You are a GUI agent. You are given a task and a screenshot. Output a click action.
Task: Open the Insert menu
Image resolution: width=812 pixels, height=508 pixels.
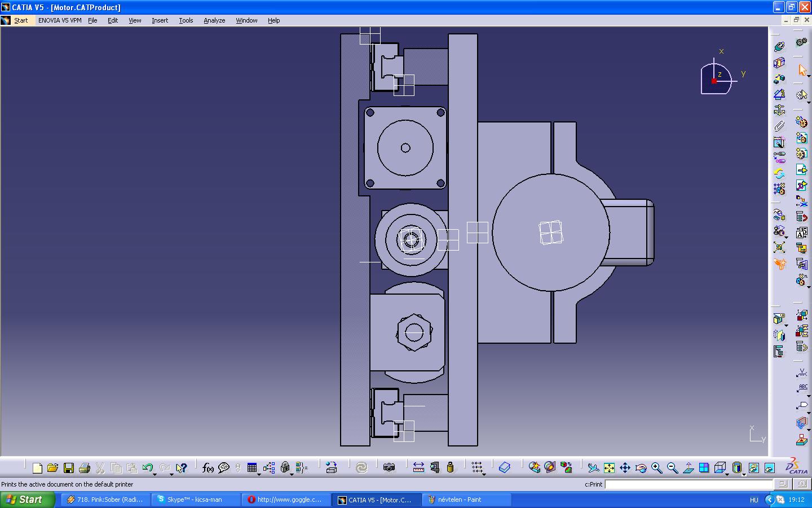pos(160,20)
